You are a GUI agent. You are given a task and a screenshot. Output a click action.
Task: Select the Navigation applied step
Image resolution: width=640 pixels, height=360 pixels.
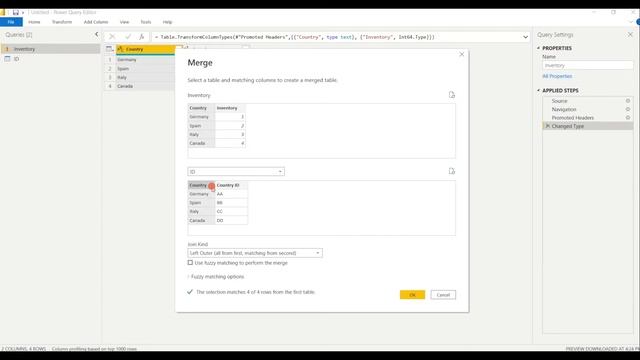pos(564,109)
